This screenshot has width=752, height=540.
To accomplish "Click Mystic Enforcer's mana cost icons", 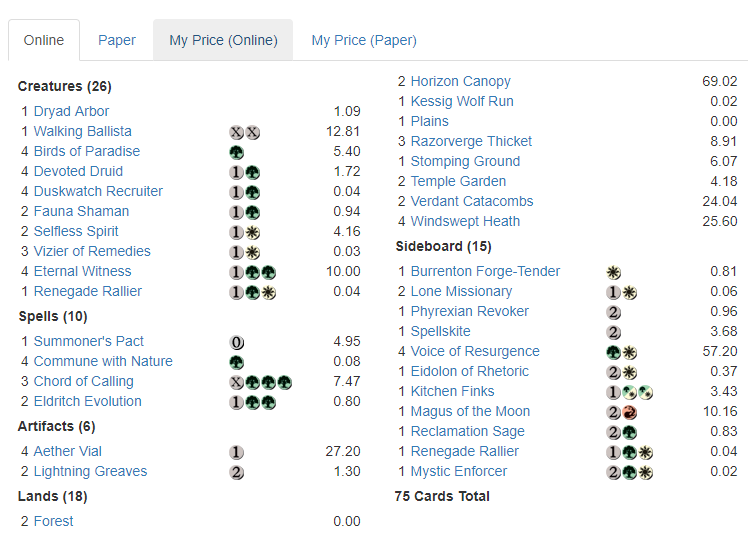I will coord(630,471).
